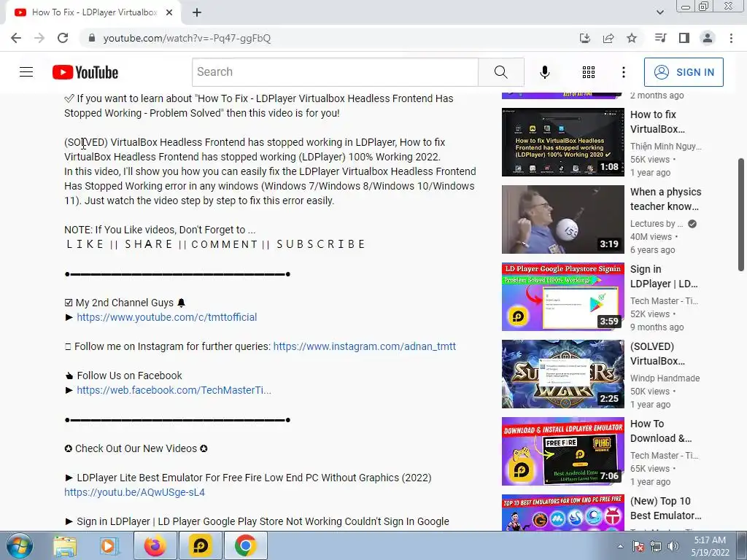Viewport: 747px width, 560px height.
Task: Click the Thiện Minh Nguy... channel name
Action: point(665,146)
